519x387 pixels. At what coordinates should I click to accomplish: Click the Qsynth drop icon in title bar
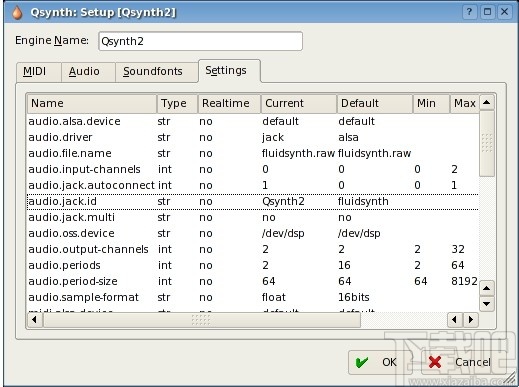[17, 13]
